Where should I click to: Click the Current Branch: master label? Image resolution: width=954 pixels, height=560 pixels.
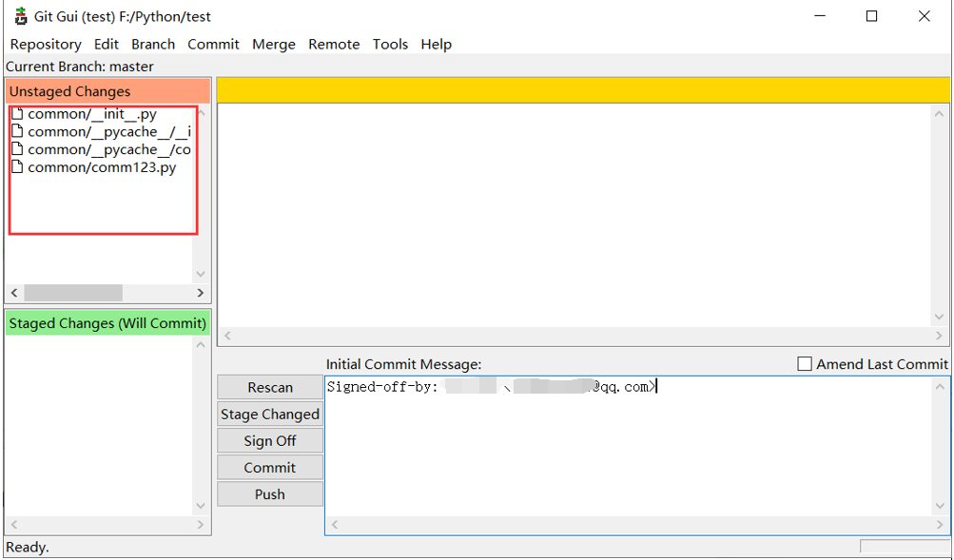tap(80, 67)
